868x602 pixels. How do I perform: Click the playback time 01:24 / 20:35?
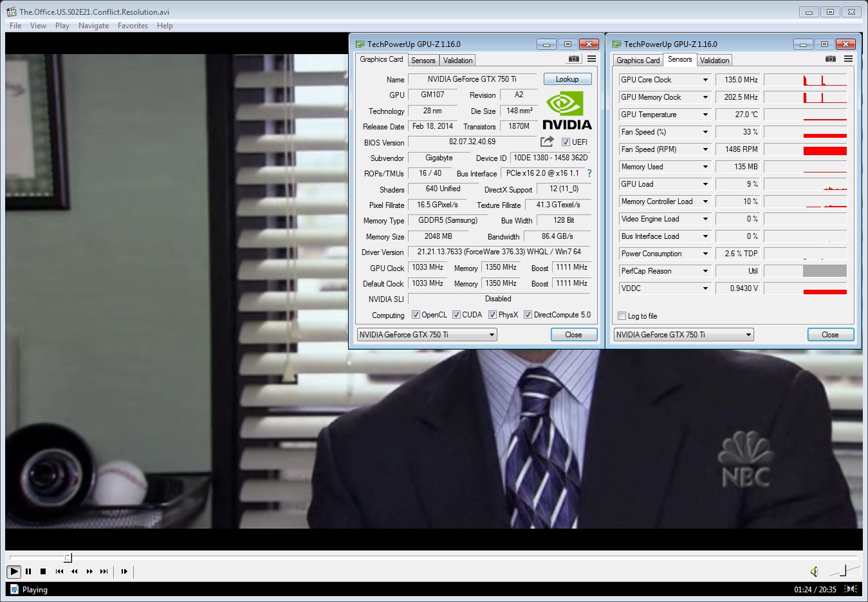tap(815, 589)
